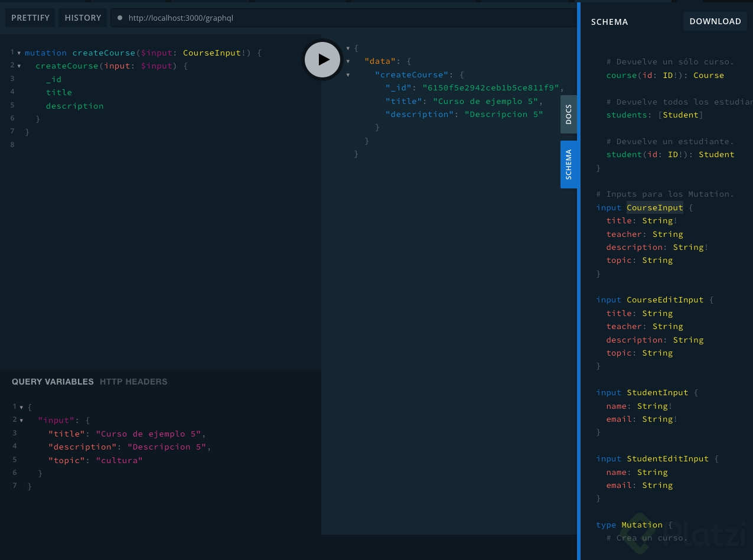Click DOWNLOAD to save the schema

point(715,21)
